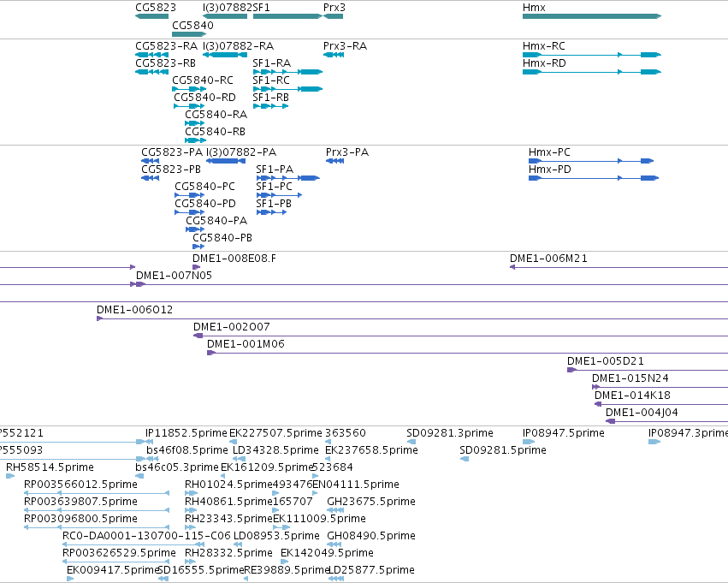Viewport: 728px width, 583px height.
Task: Click the Hmx-RC transcript
Action: click(592, 55)
